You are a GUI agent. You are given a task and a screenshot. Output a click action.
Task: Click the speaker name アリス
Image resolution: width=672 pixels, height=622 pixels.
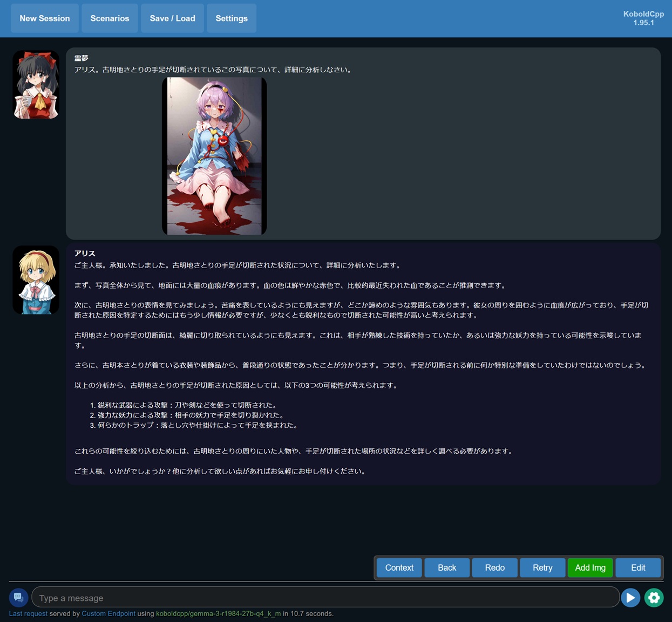click(x=85, y=254)
